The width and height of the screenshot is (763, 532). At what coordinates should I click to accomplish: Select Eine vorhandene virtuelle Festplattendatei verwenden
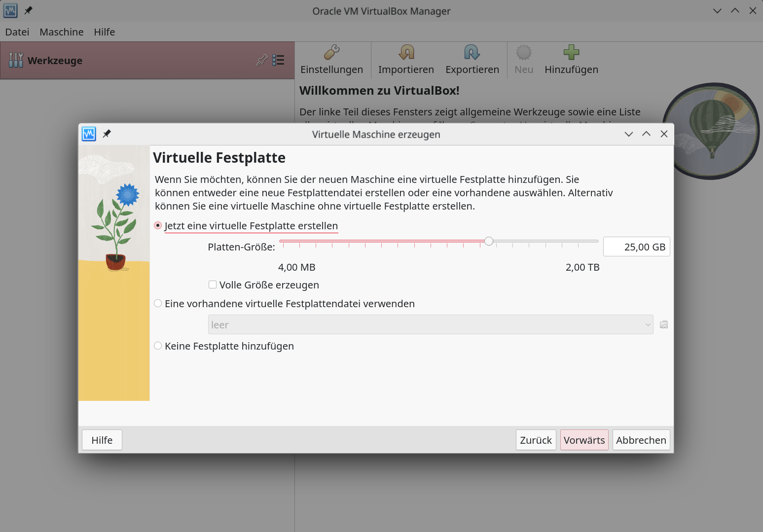[284, 304]
